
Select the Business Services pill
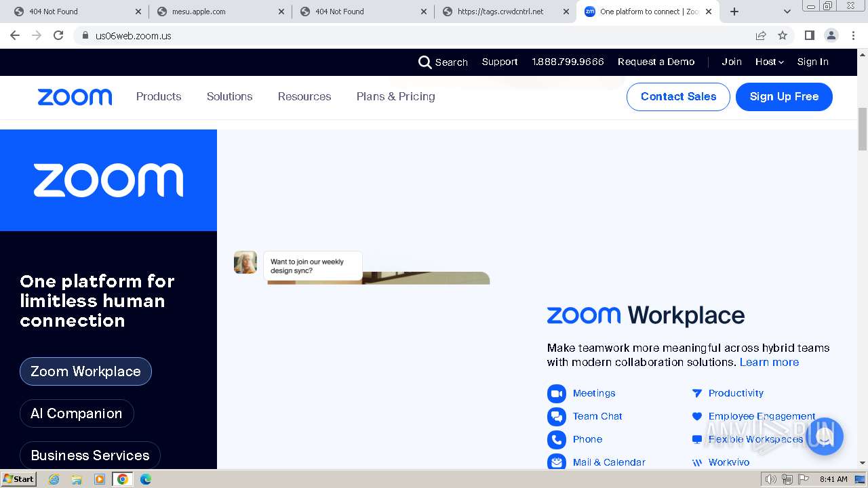(90, 455)
